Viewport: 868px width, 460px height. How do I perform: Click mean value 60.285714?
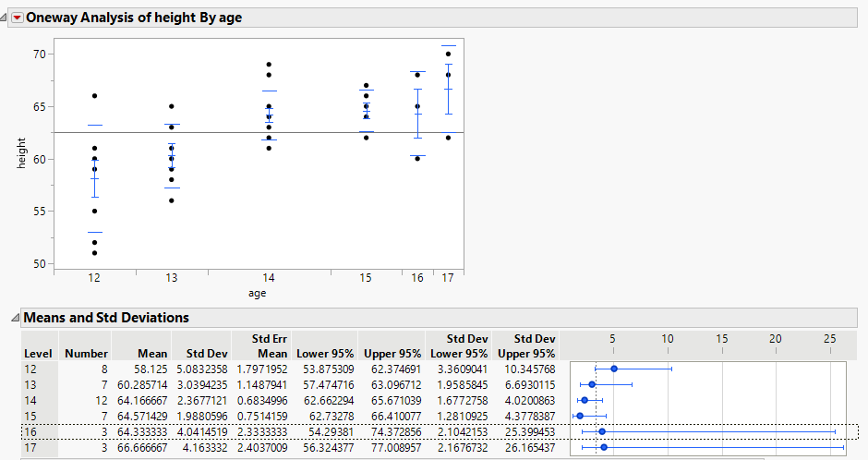point(142,384)
